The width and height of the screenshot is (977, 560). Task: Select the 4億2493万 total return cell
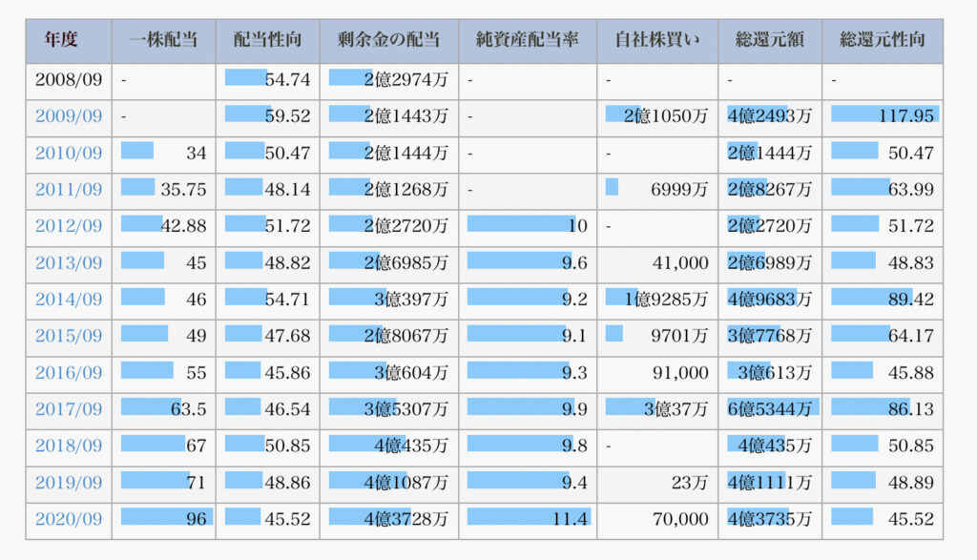(x=770, y=117)
